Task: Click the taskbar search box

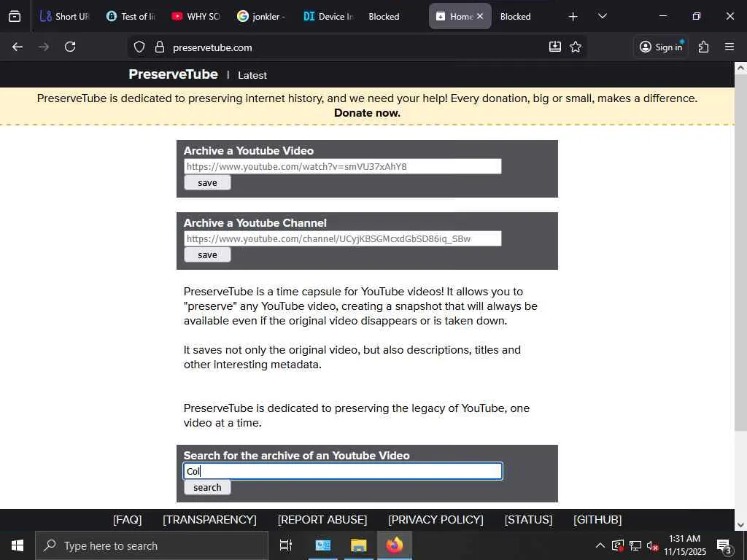Action: (x=152, y=545)
